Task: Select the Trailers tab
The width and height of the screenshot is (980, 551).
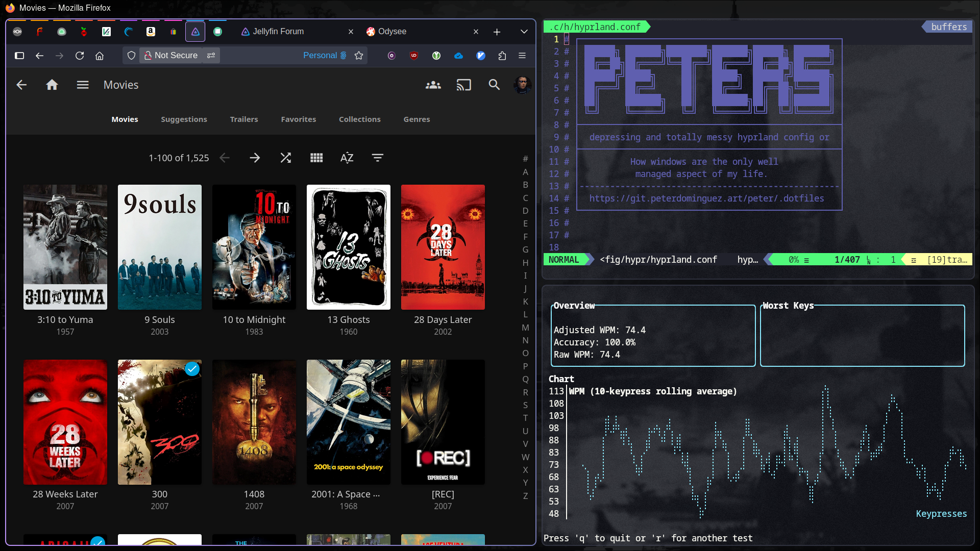Action: click(x=244, y=119)
